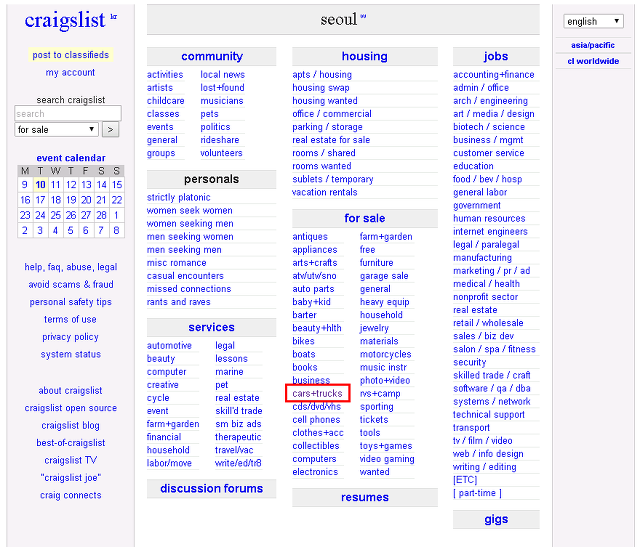Open the for sale section header
Image resolution: width=640 pixels, height=547 pixels.
tap(364, 218)
